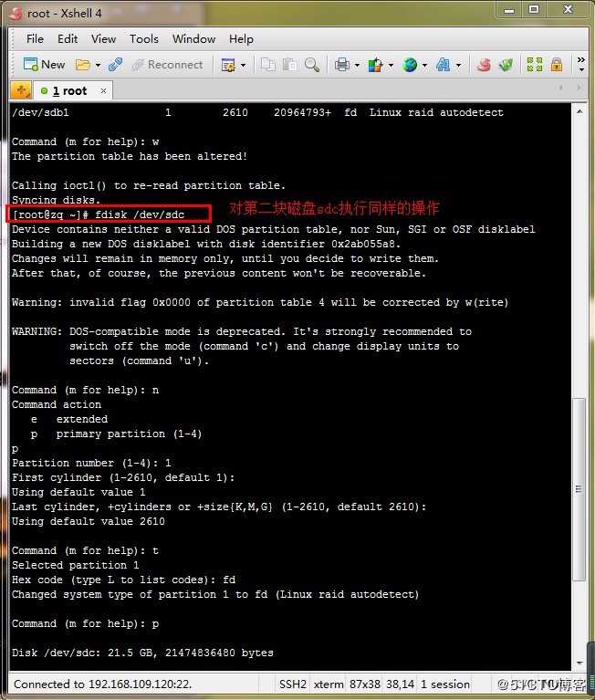Open the Edit menu
This screenshot has width=595, height=700.
pyautogui.click(x=68, y=39)
